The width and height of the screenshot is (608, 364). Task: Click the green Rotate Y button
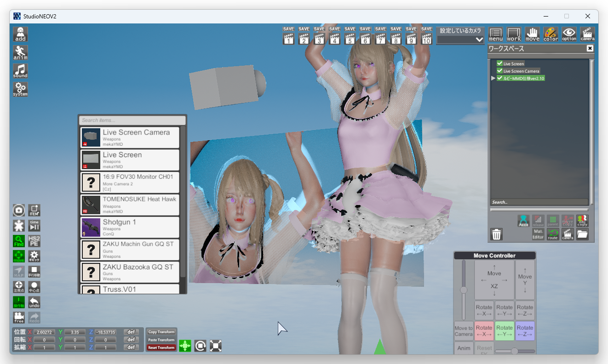tap(505, 331)
